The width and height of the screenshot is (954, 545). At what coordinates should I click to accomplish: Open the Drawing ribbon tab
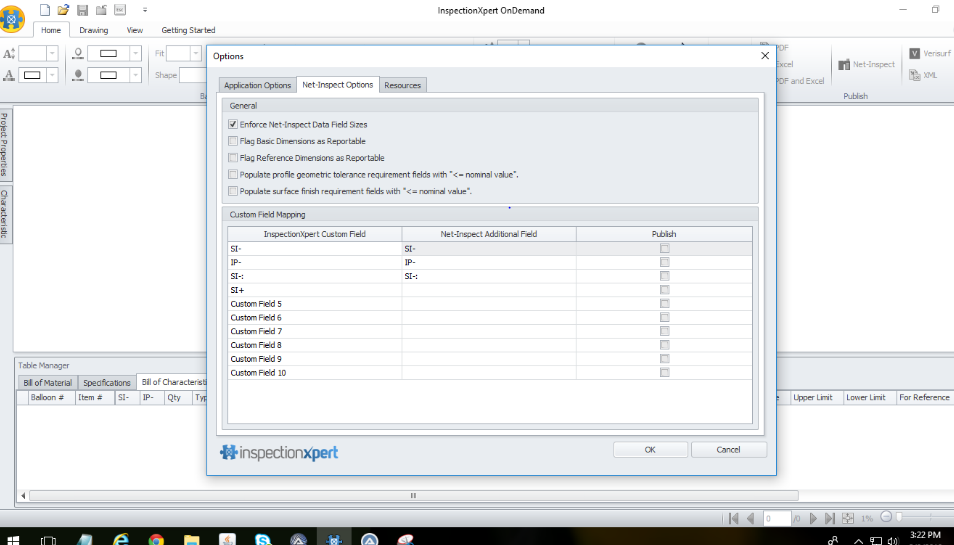tap(94, 30)
